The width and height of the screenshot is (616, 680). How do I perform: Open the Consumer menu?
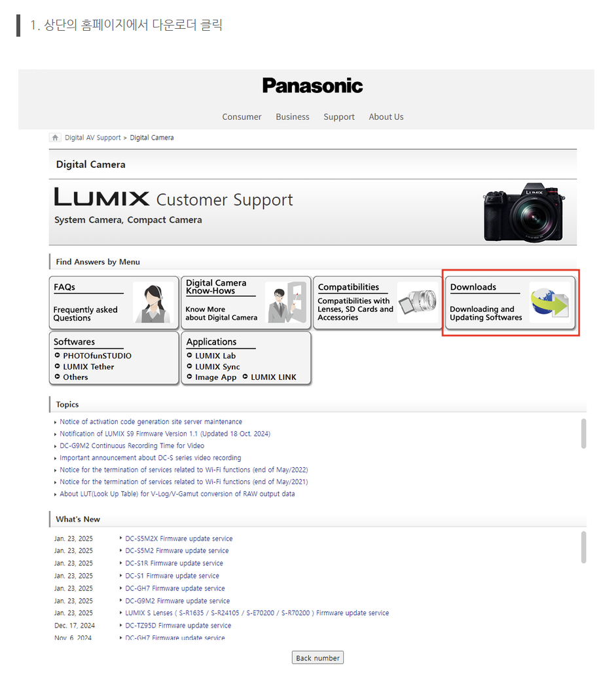(x=242, y=117)
